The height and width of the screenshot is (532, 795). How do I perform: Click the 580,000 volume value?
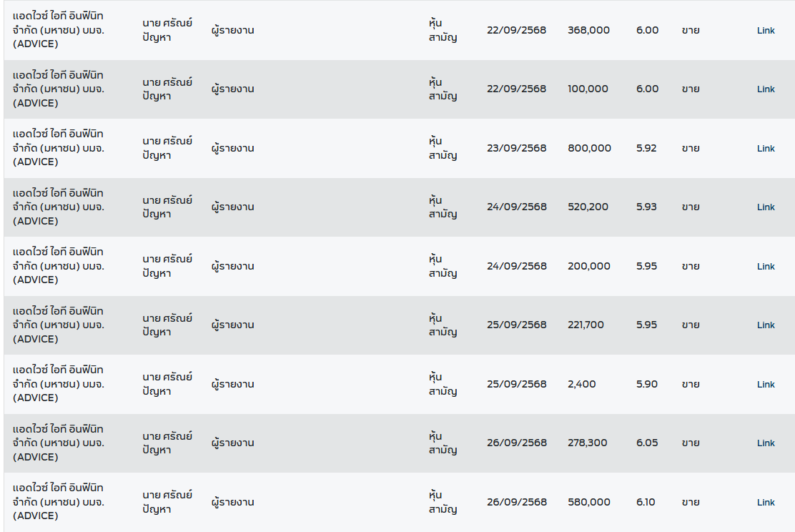[x=588, y=502]
